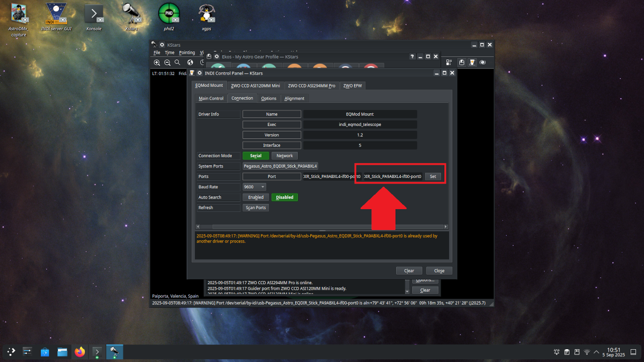Click the orange WARNING log message

click(x=317, y=238)
